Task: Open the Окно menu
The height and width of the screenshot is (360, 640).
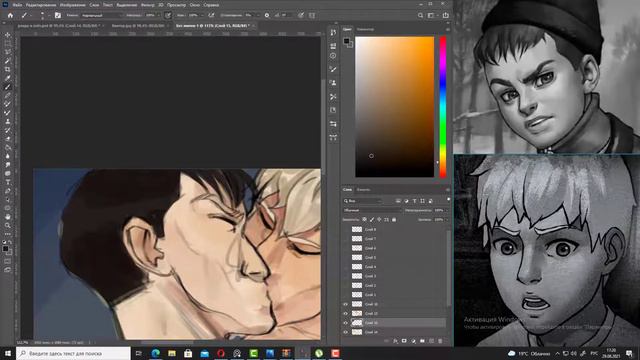Action: tap(195, 5)
